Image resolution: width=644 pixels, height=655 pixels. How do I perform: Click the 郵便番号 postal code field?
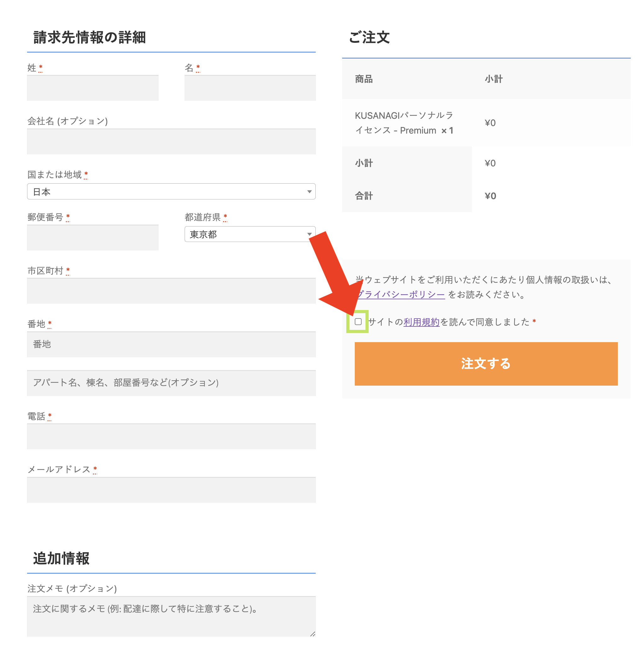pyautogui.click(x=93, y=238)
